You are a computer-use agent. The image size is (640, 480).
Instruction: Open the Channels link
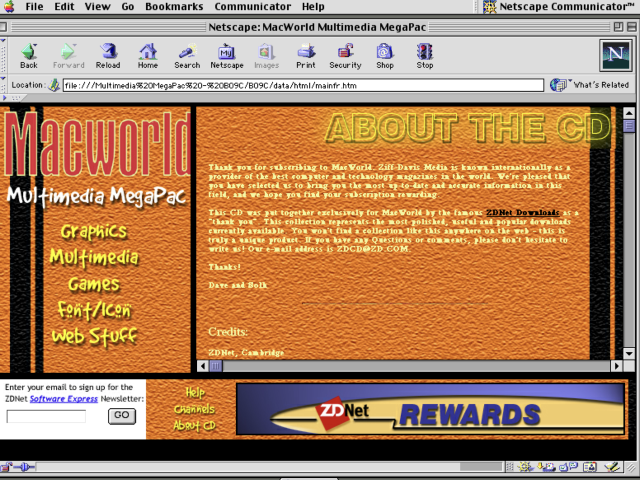[x=194, y=409]
